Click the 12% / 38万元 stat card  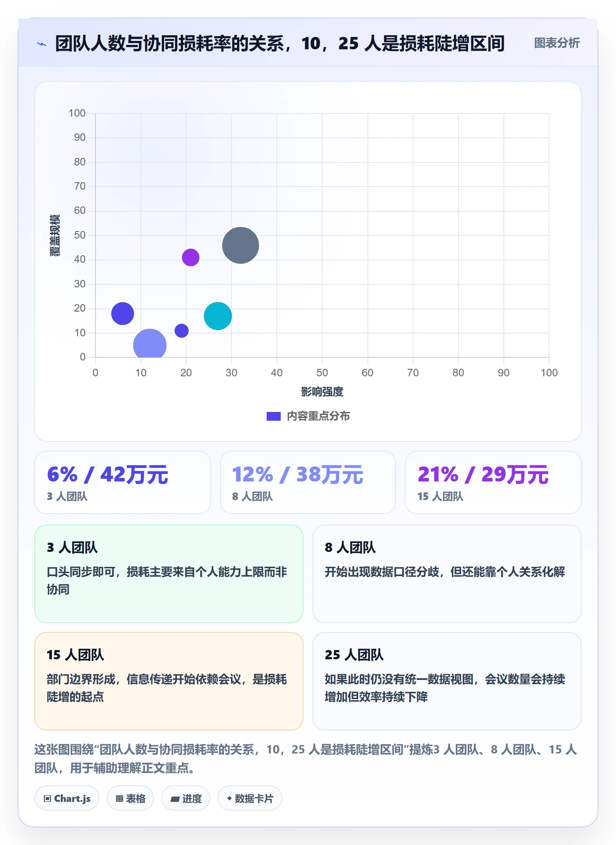pos(308,482)
